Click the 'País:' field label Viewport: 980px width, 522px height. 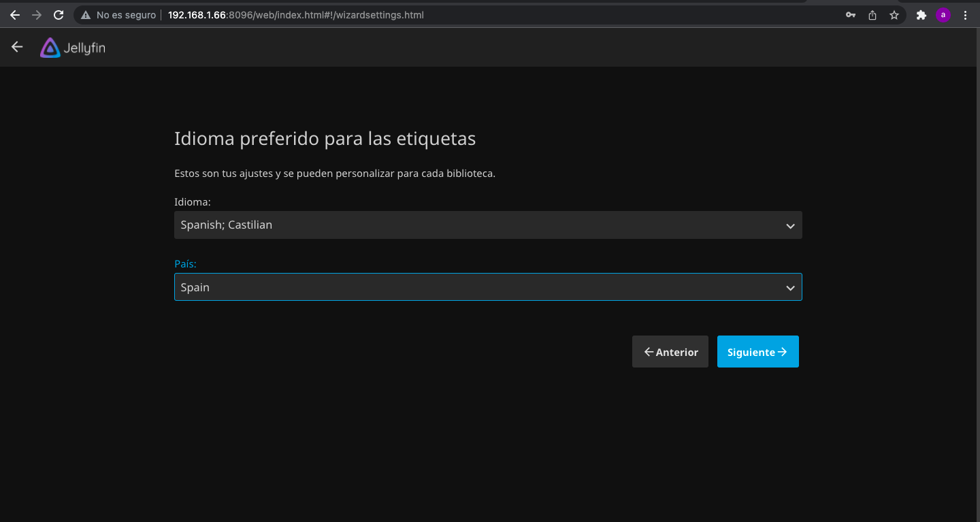coord(185,264)
